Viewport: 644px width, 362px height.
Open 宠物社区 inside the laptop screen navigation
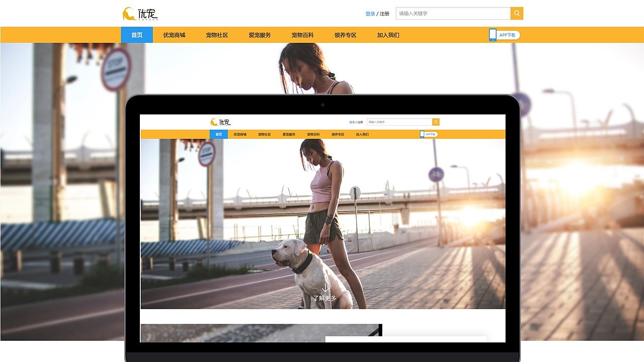click(x=265, y=135)
